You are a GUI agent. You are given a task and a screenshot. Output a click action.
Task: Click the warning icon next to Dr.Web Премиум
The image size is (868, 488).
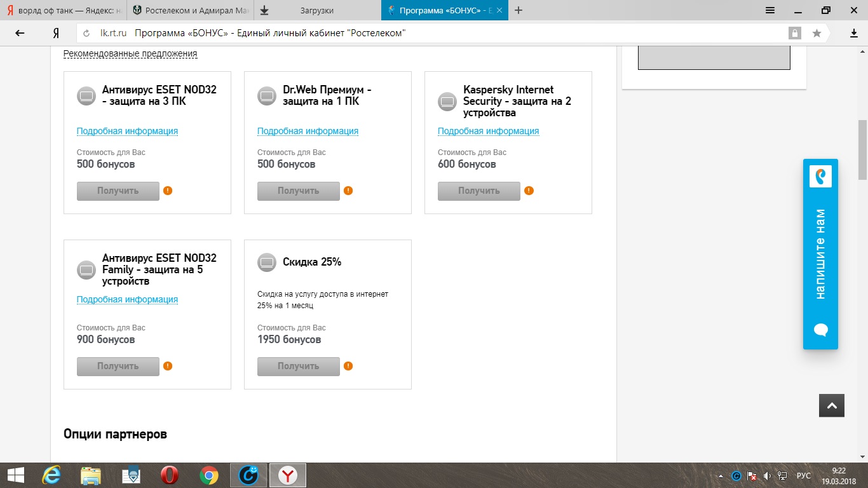[348, 191]
